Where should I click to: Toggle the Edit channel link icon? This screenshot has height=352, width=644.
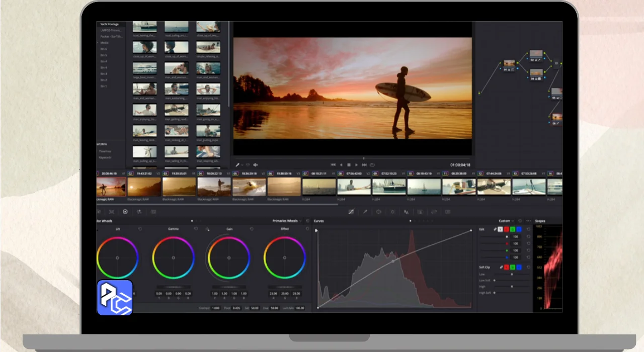[495, 229]
